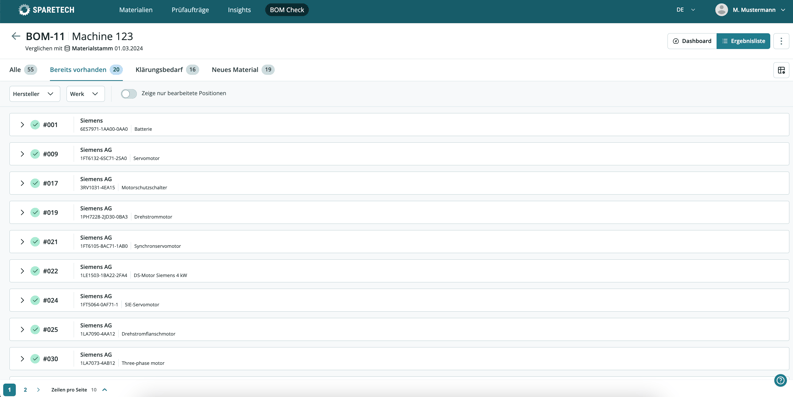793x397 pixels.
Task: Open Prüfaufträge in the top navigation
Action: 190,10
